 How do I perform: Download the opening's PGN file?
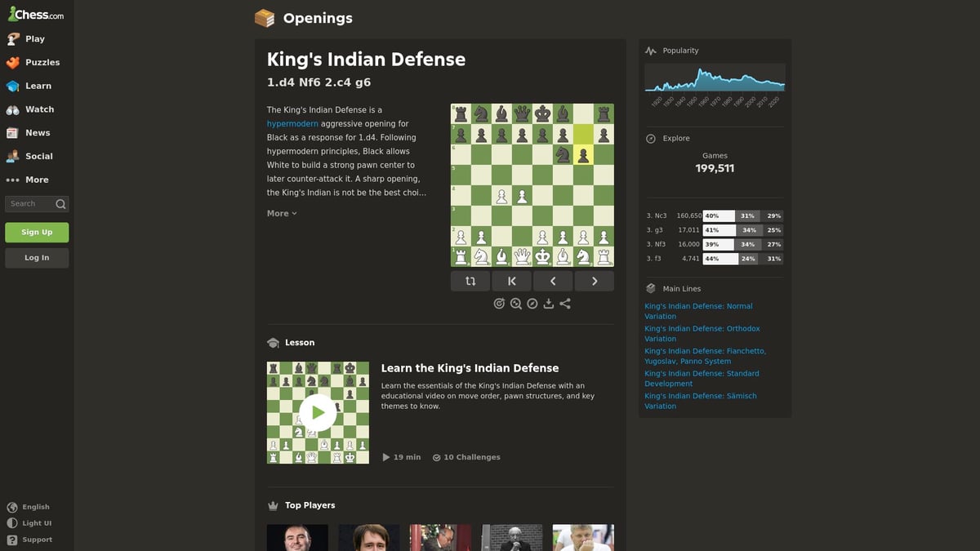click(549, 303)
